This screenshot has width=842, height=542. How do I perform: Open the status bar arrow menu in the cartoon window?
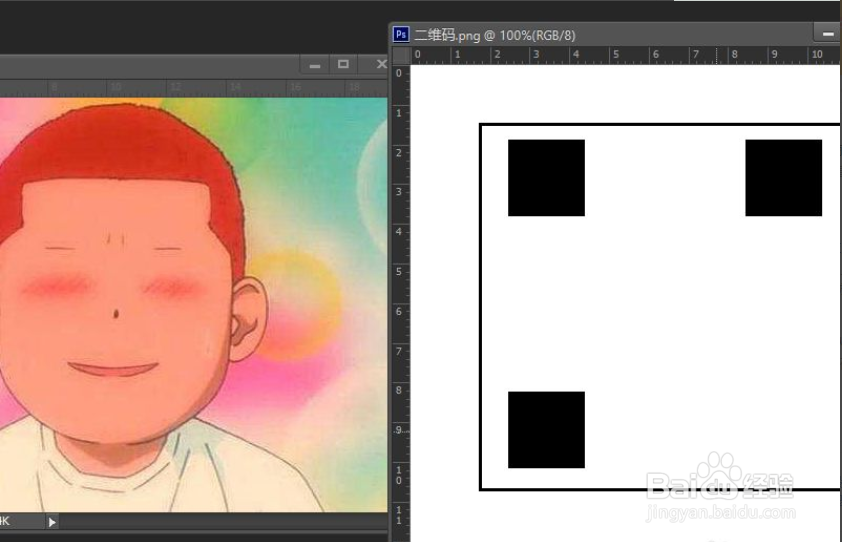[52, 522]
